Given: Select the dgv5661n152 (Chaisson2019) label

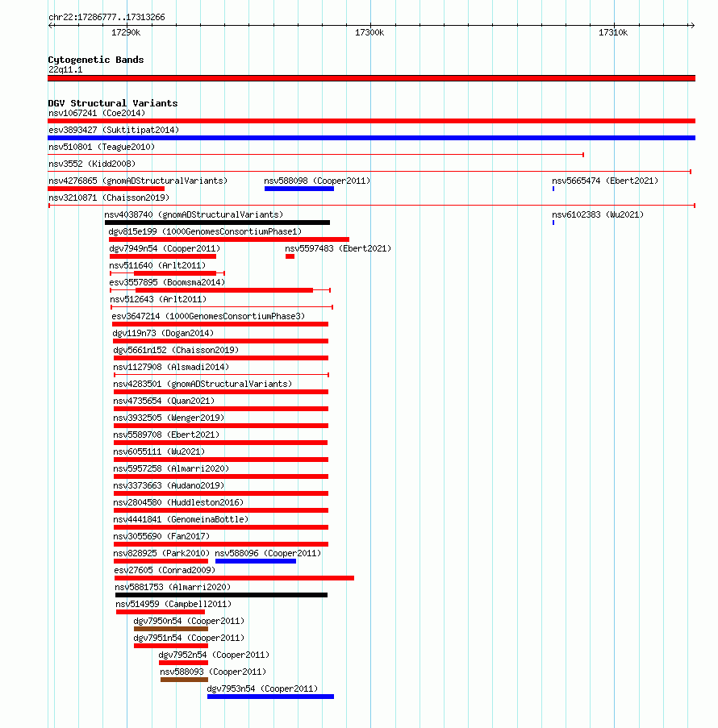Looking at the screenshot, I should click(x=176, y=350).
